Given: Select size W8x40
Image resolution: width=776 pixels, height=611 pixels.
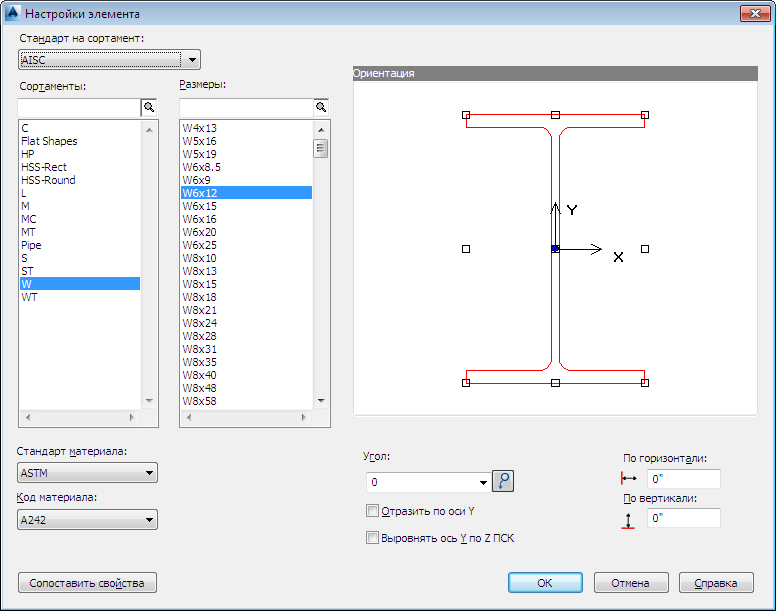Looking at the screenshot, I should (246, 375).
